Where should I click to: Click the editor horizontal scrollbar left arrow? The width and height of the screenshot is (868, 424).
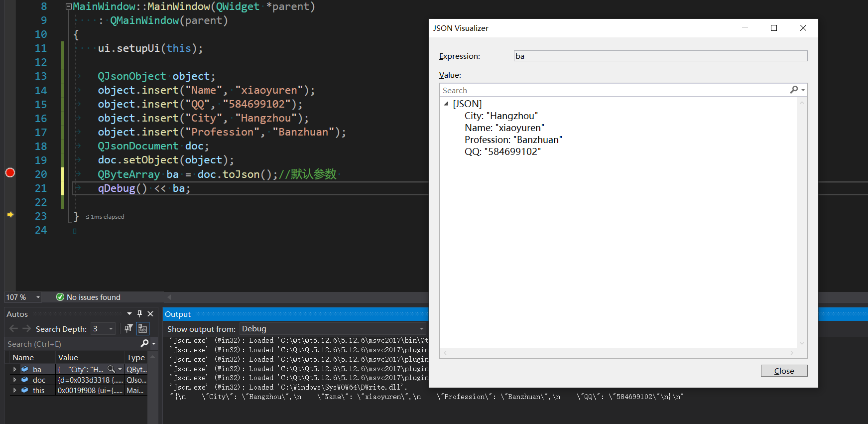[169, 297]
